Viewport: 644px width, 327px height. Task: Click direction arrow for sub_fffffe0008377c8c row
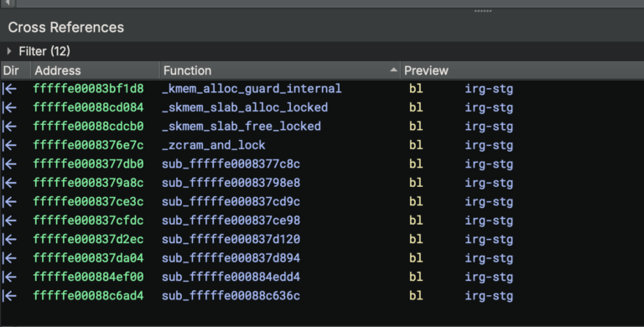tap(9, 164)
